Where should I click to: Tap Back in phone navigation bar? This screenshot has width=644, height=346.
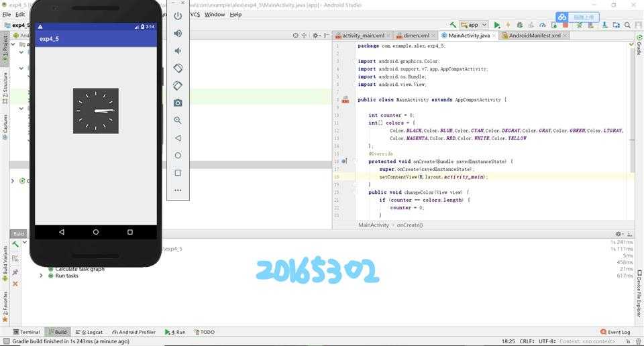point(62,232)
